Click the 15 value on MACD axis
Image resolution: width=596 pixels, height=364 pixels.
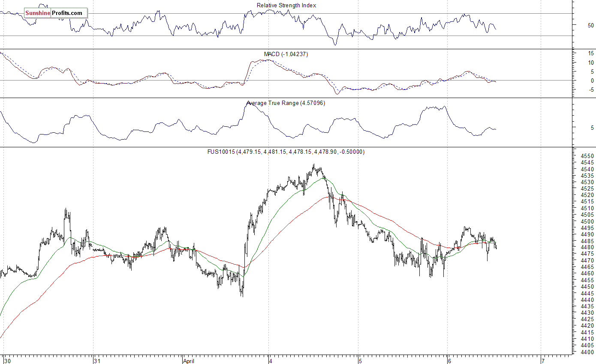(590, 54)
